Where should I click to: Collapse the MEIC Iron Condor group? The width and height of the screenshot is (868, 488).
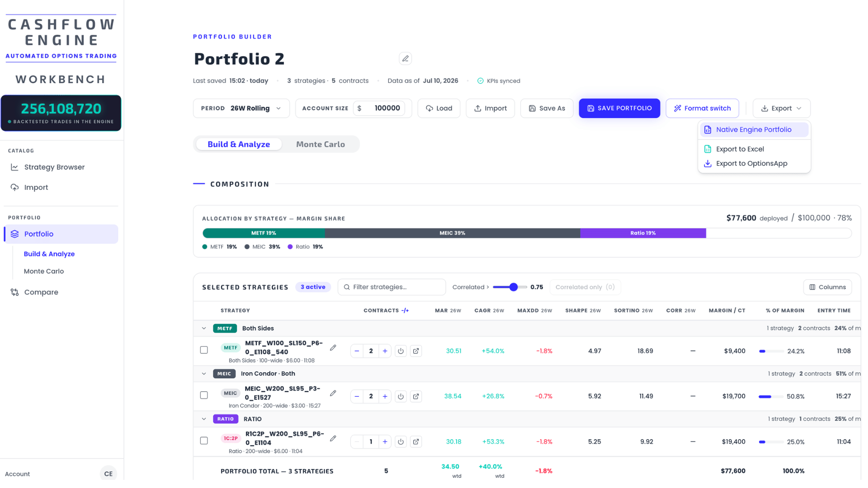[204, 374]
